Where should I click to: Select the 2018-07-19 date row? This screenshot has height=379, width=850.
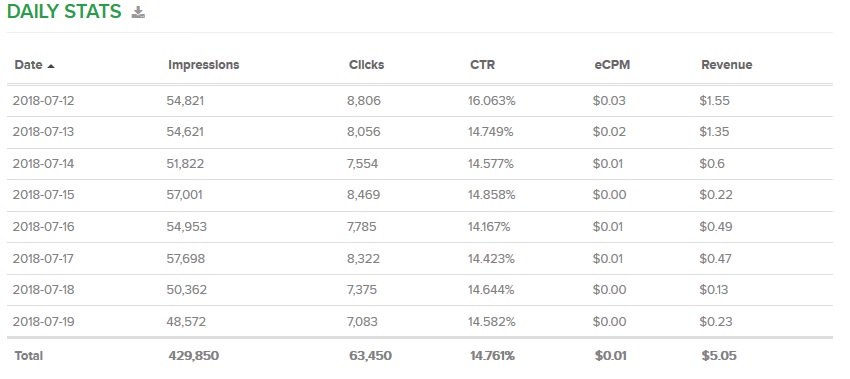tap(420, 322)
